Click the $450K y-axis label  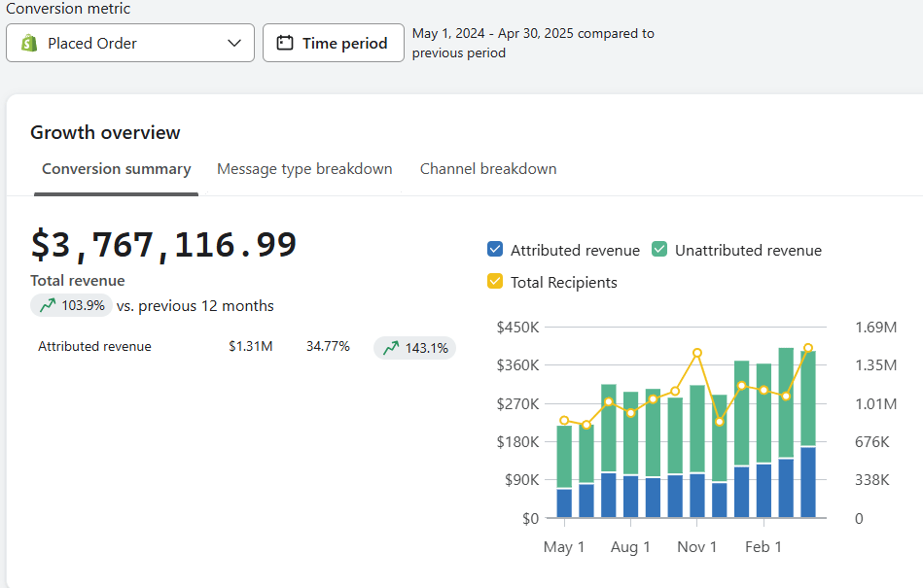517,327
